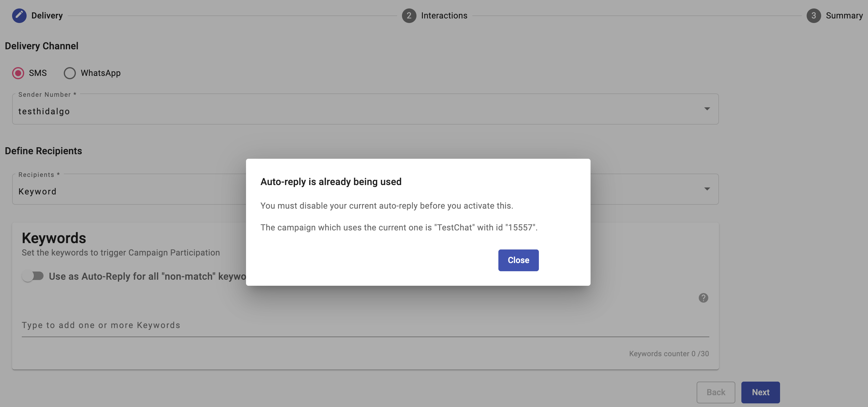Screen dimensions: 868x407
Task: Select the WhatsApp radio button
Action: click(70, 73)
